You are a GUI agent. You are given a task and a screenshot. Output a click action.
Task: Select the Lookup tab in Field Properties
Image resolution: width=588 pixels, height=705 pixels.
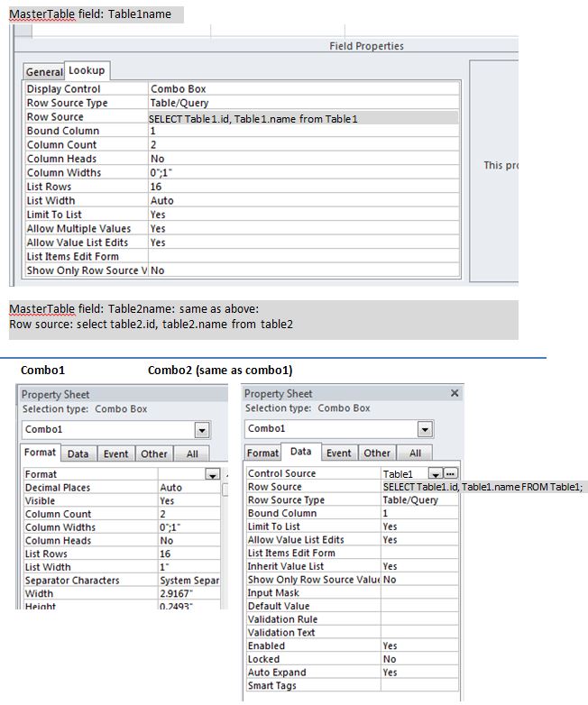[87, 70]
